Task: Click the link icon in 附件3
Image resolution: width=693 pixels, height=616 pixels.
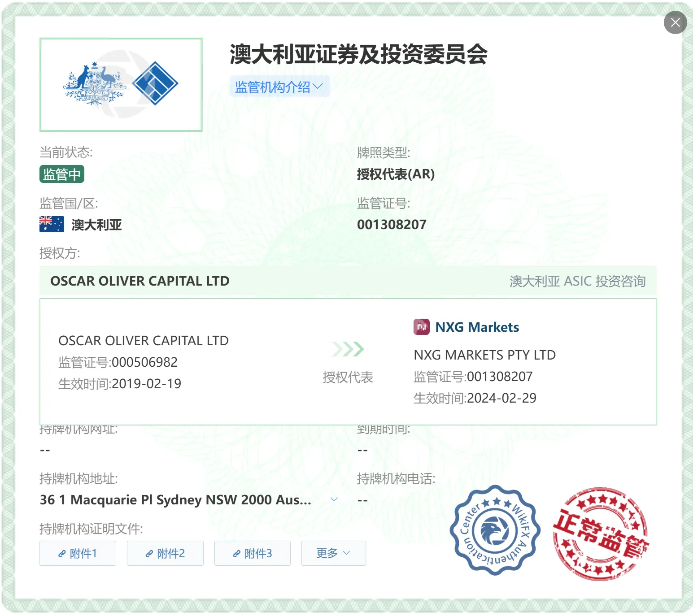Action: coord(237,554)
